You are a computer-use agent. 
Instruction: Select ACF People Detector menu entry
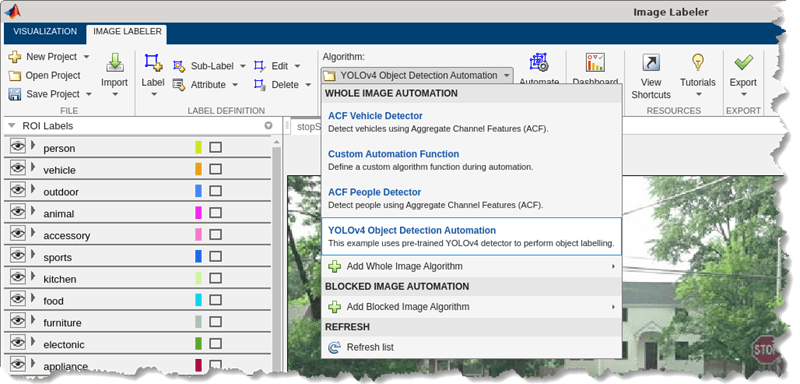coord(471,198)
